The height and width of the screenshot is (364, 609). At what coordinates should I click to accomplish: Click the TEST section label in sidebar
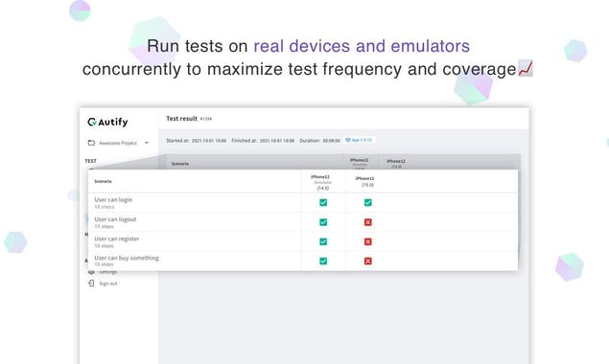[x=90, y=161]
